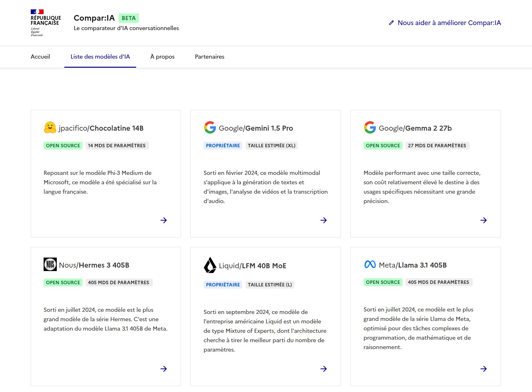Click the Meta logo on Llama 3.1 card
This screenshot has height=392, width=532.
coord(370,264)
